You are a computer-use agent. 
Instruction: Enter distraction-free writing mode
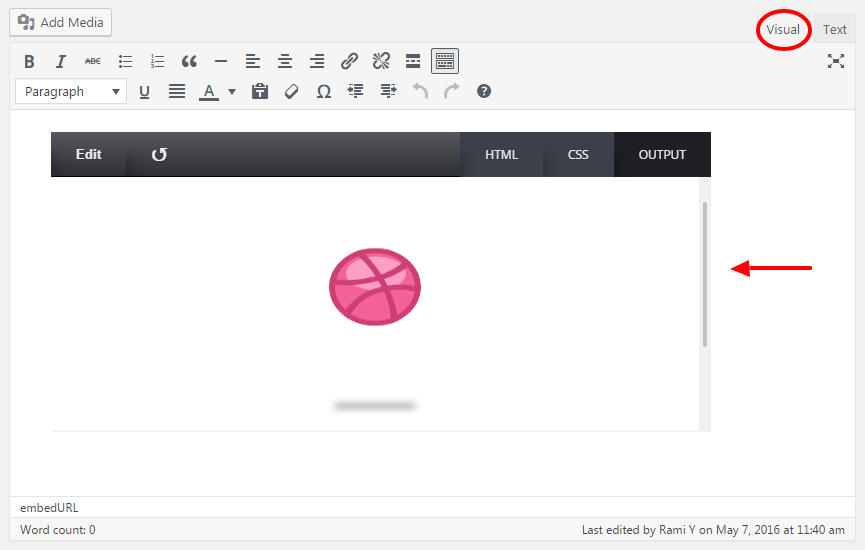[836, 61]
